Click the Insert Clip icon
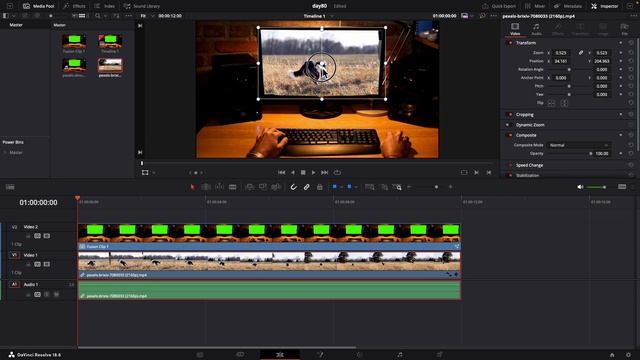 pyautogui.click(x=249, y=187)
